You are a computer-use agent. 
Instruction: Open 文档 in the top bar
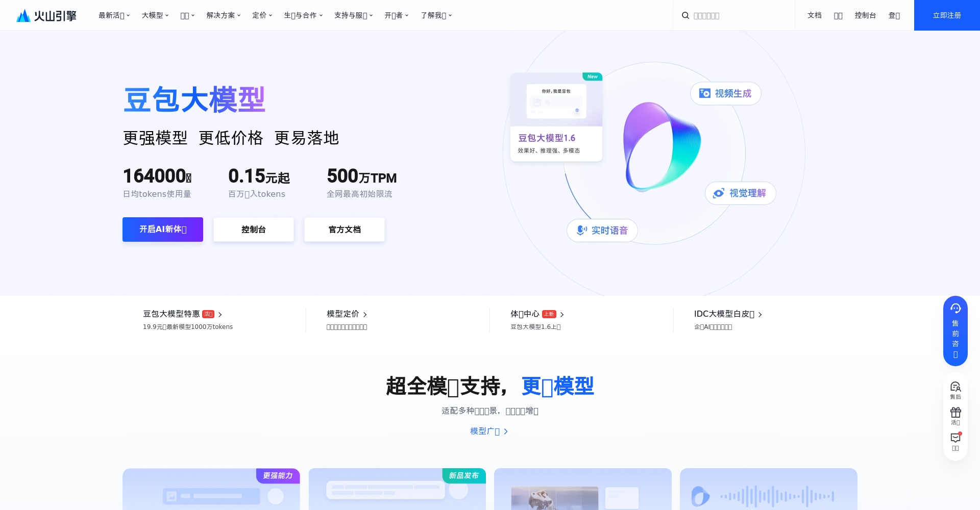(x=815, y=15)
